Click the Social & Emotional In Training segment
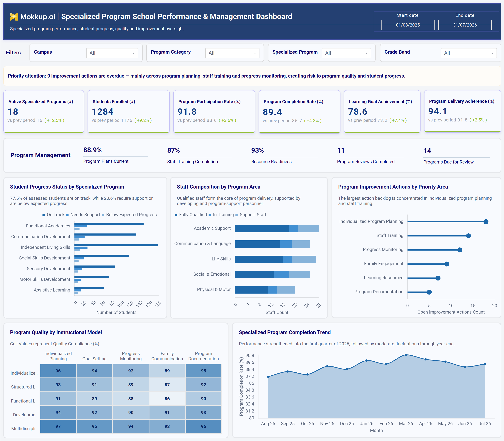The height and width of the screenshot is (441, 504). pos(281,275)
